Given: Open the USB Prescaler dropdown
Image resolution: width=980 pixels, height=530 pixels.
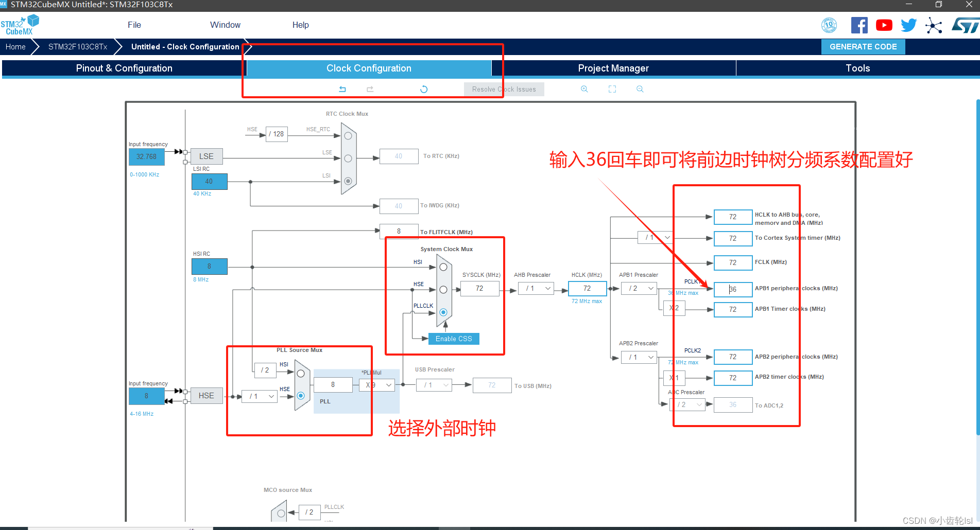Looking at the screenshot, I should pos(434,385).
